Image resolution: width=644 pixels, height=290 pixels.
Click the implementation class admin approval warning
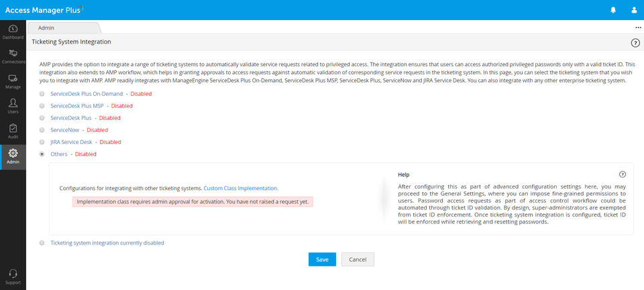(x=193, y=202)
